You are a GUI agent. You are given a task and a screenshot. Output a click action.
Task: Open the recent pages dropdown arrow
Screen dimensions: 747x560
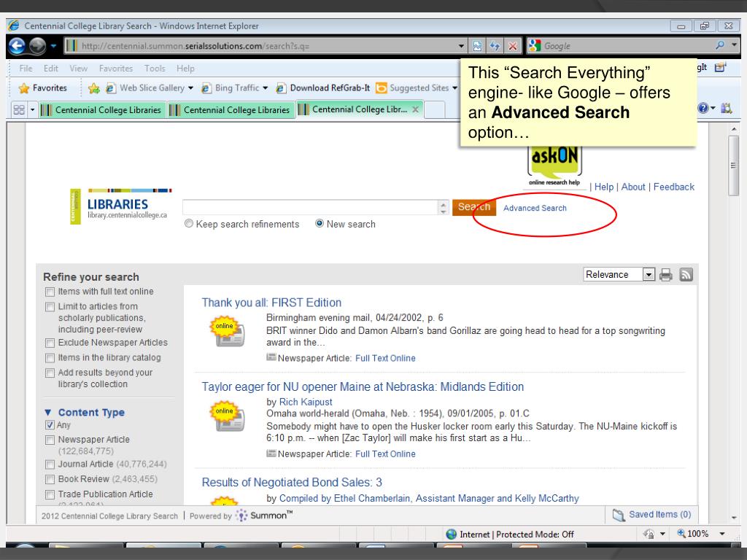click(53, 46)
